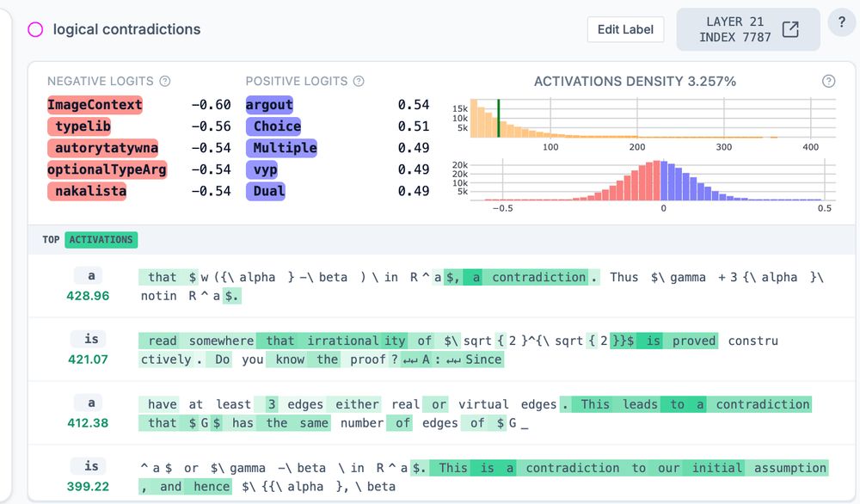Click the -0.60 logit value
Image resolution: width=860 pixels, height=504 pixels.
pos(212,105)
